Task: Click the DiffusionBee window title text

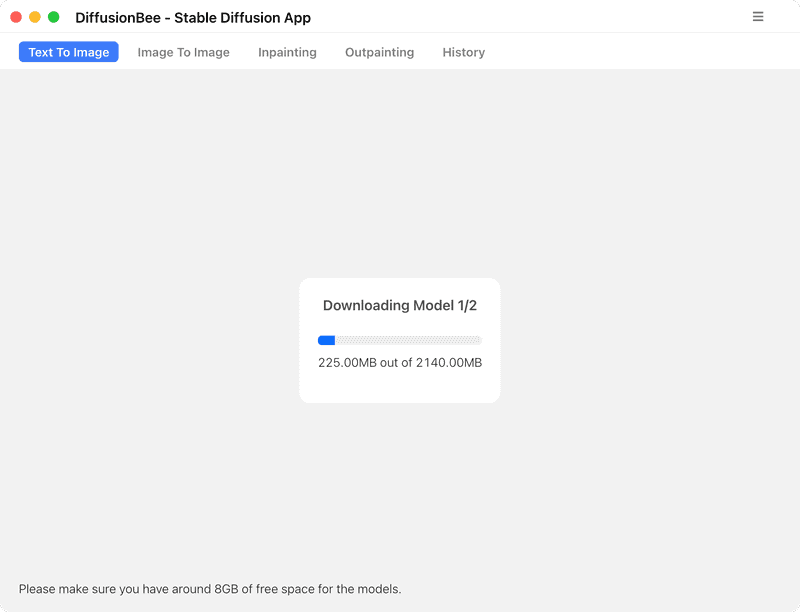Action: [193, 17]
